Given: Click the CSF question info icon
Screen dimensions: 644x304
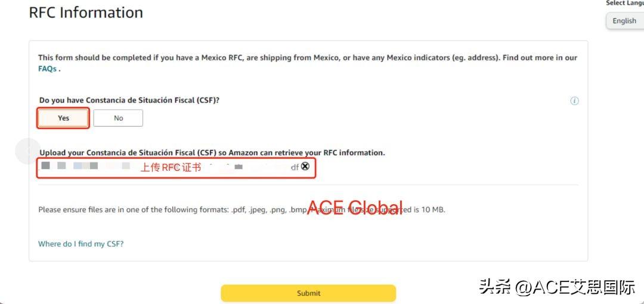Looking at the screenshot, I should 575,101.
